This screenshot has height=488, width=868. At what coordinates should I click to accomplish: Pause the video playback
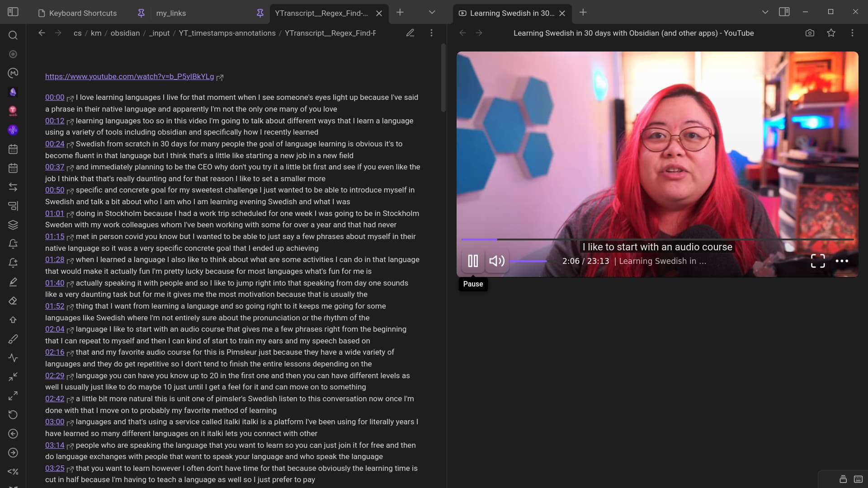pos(473,261)
